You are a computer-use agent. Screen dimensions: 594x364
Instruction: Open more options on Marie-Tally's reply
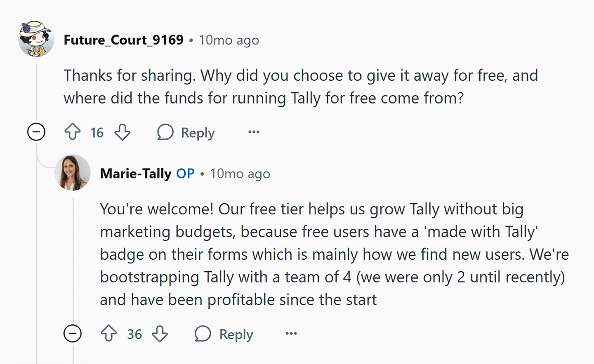(291, 333)
